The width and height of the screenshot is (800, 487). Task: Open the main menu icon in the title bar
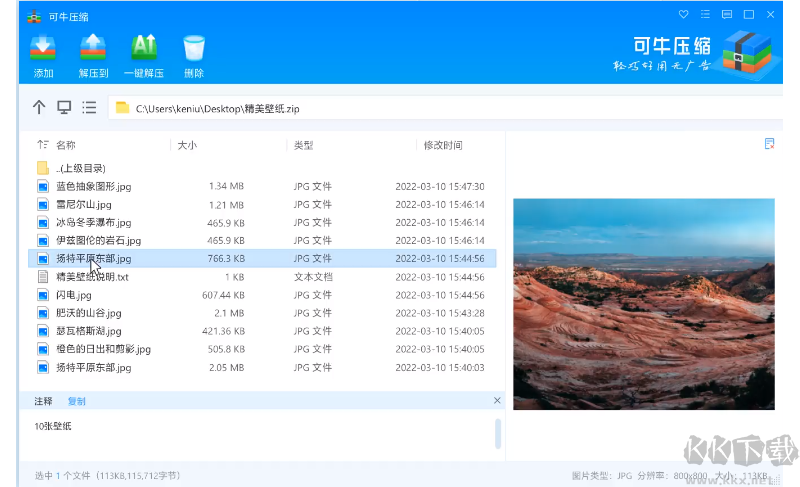(x=706, y=15)
